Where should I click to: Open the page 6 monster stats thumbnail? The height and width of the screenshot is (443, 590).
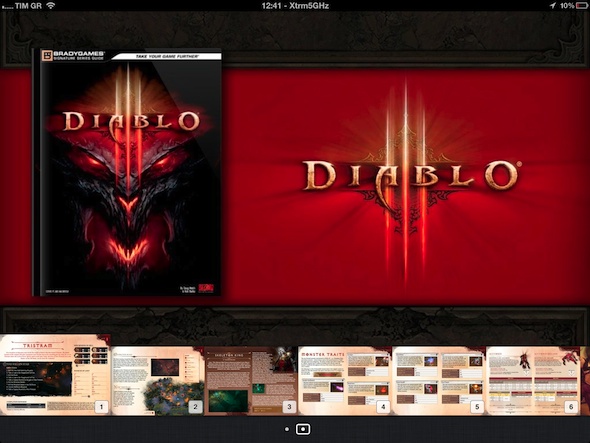click(533, 381)
